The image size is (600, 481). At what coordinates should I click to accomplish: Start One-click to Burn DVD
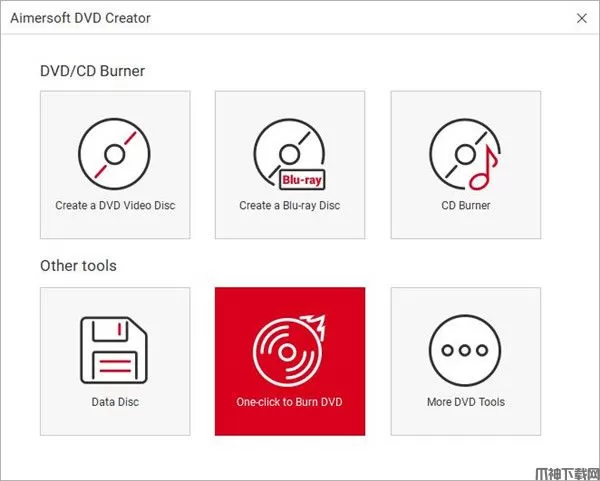tap(290, 361)
